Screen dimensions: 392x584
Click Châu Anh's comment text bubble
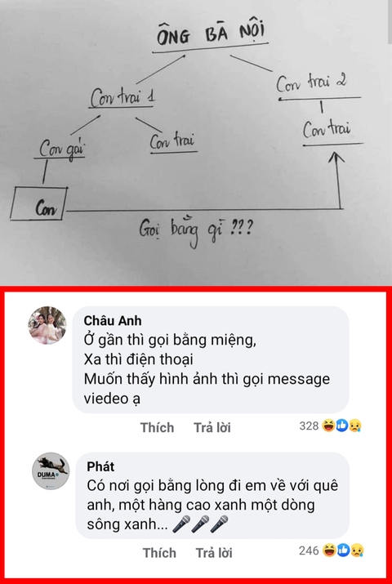pos(211,360)
